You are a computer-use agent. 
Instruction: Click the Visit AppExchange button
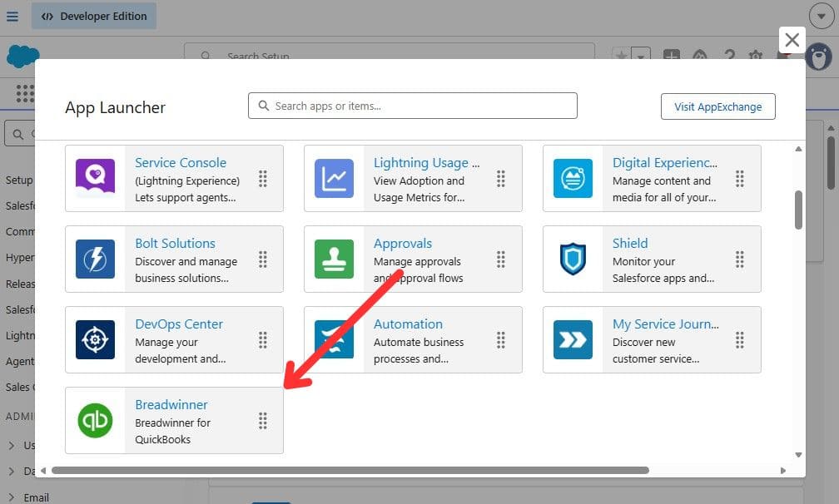click(717, 106)
